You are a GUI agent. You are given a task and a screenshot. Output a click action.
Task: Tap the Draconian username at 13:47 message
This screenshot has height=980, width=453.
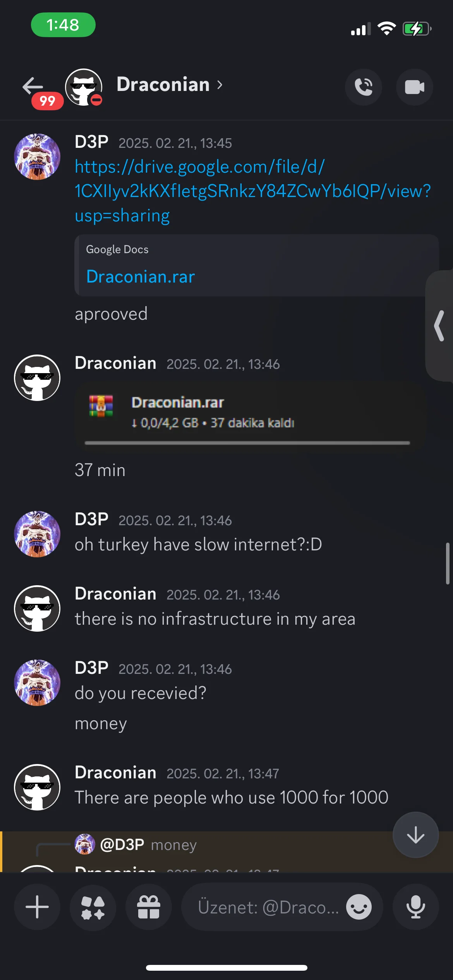pos(115,773)
